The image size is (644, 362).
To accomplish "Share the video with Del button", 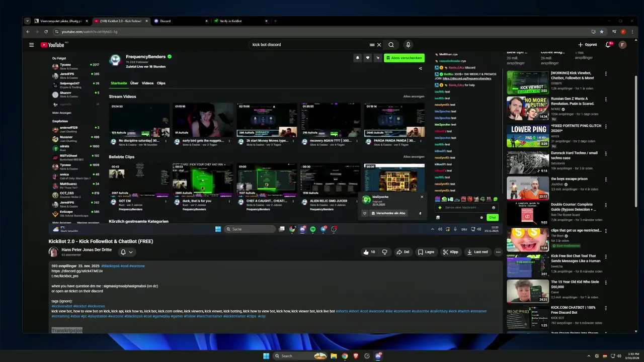I will [x=403, y=252].
